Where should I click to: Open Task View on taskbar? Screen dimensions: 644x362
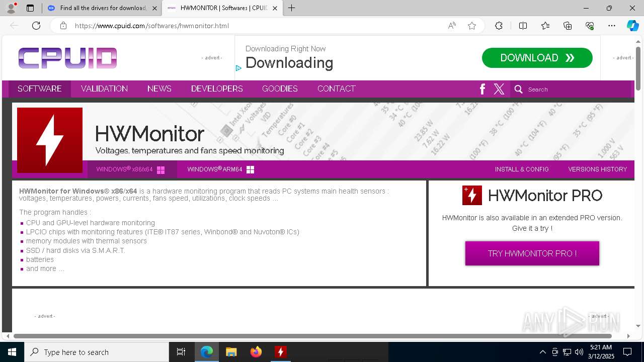[x=181, y=352]
